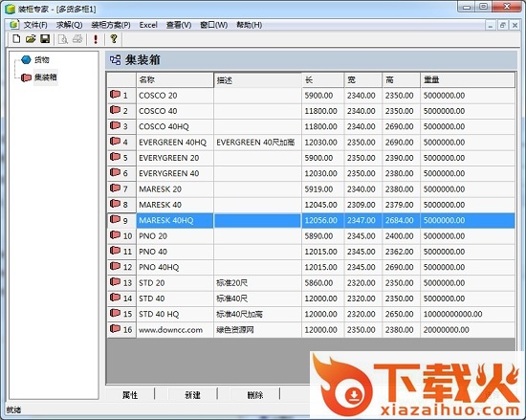
Task: Click the red exclamation solve icon
Action: [x=96, y=39]
